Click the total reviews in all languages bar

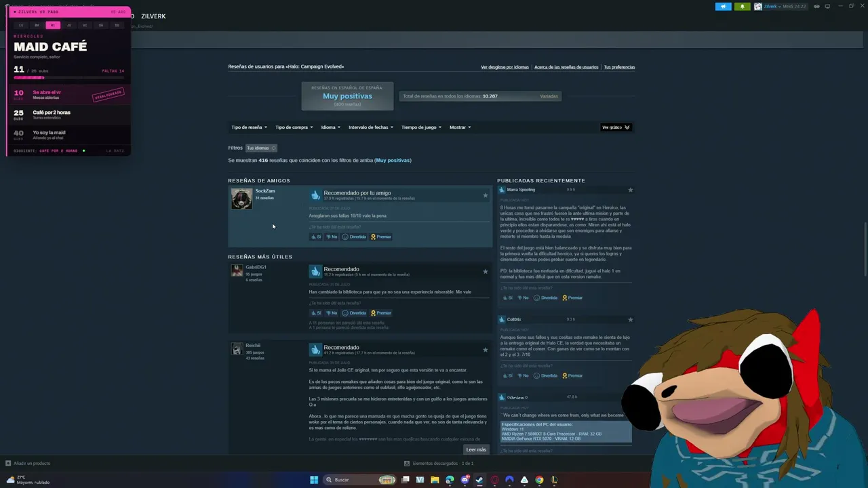click(480, 96)
